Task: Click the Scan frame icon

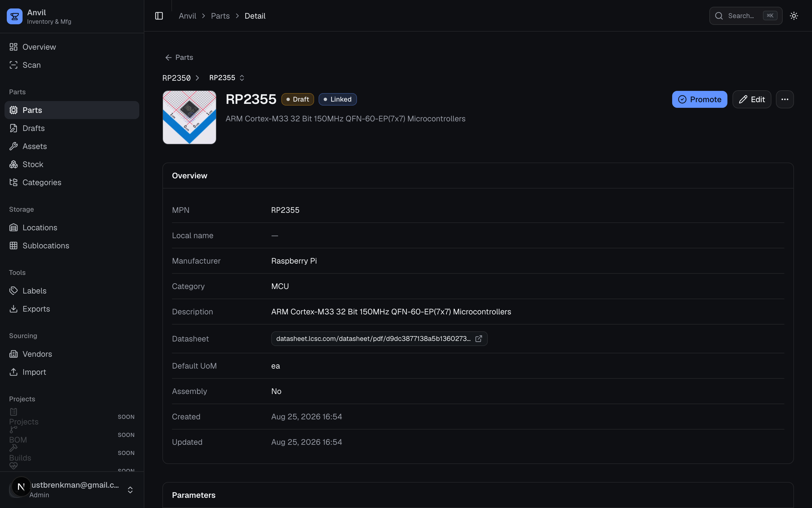Action: point(14,65)
